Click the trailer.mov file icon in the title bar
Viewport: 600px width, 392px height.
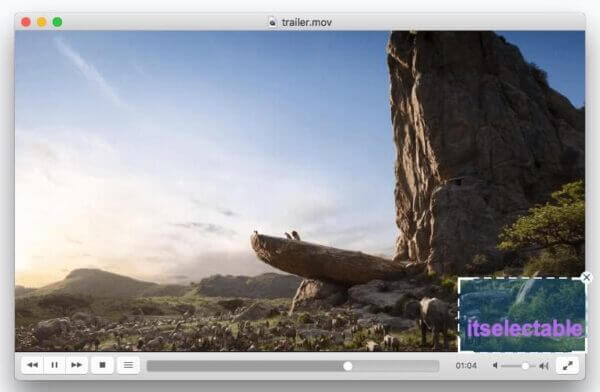click(272, 22)
